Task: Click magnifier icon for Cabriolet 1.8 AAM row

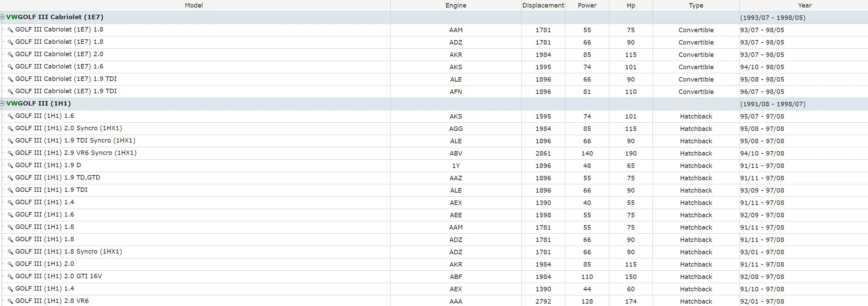Action: [10, 30]
